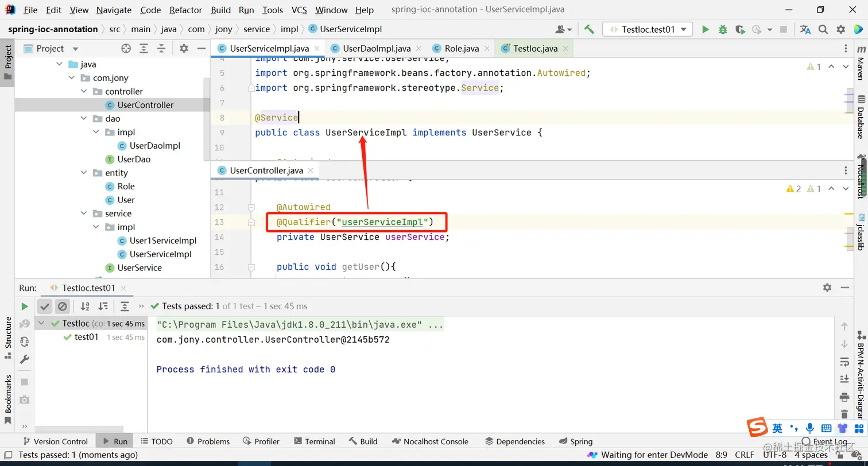Build the project with the hammer icon

point(589,29)
